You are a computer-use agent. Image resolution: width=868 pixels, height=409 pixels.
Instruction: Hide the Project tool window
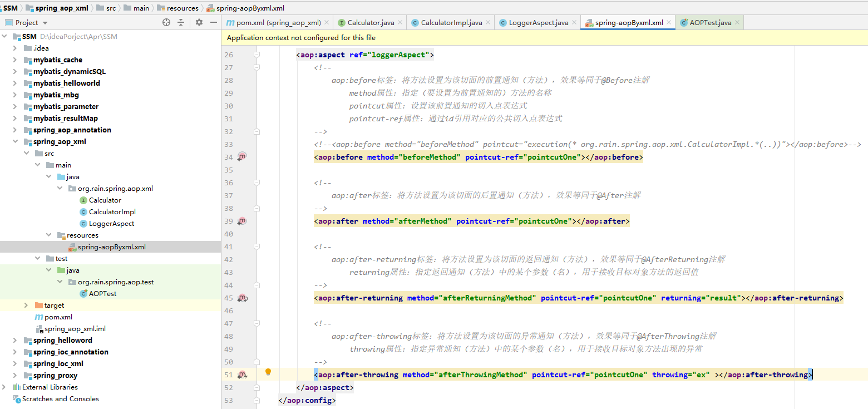click(x=214, y=22)
